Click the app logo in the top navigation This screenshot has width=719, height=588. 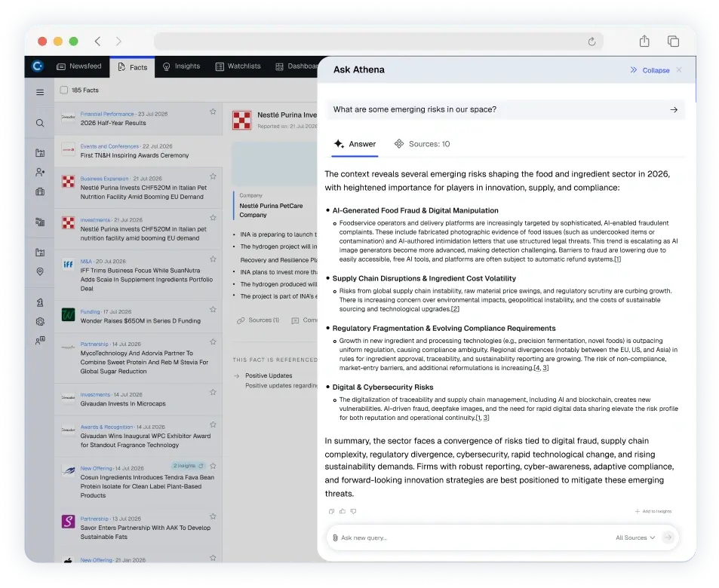pos(38,66)
